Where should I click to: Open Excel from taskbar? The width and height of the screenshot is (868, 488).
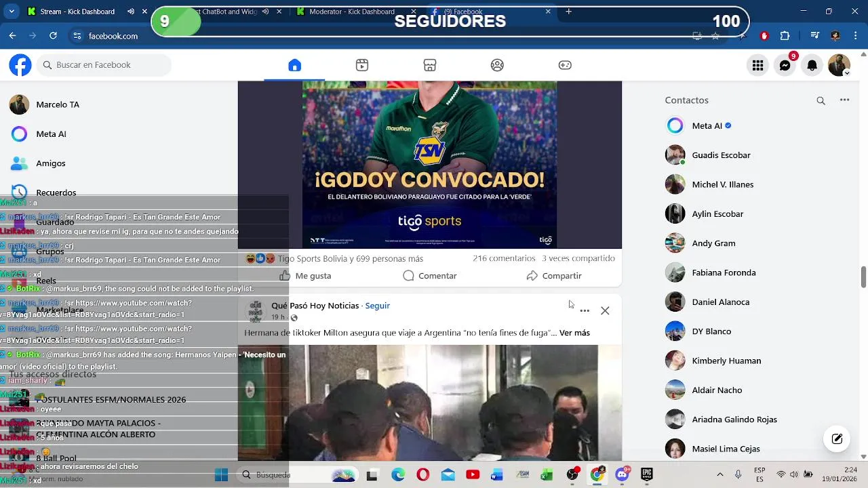(x=547, y=475)
